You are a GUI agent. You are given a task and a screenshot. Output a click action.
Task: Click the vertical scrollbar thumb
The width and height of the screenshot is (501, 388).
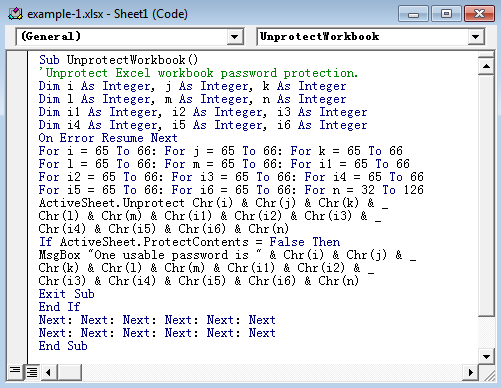[486, 195]
